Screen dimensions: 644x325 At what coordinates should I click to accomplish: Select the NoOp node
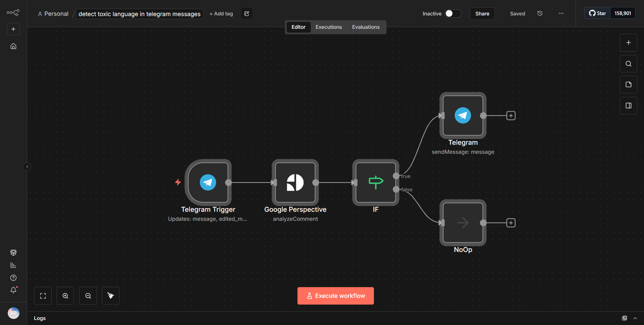[x=463, y=222]
